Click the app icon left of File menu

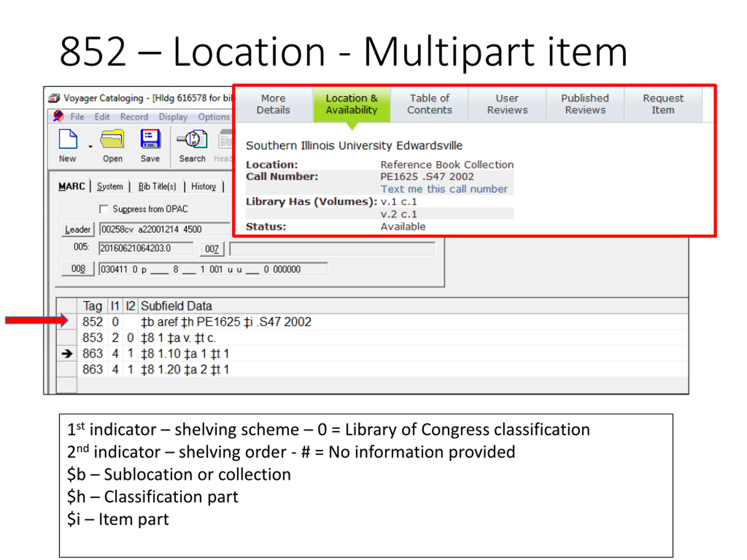coord(58,116)
